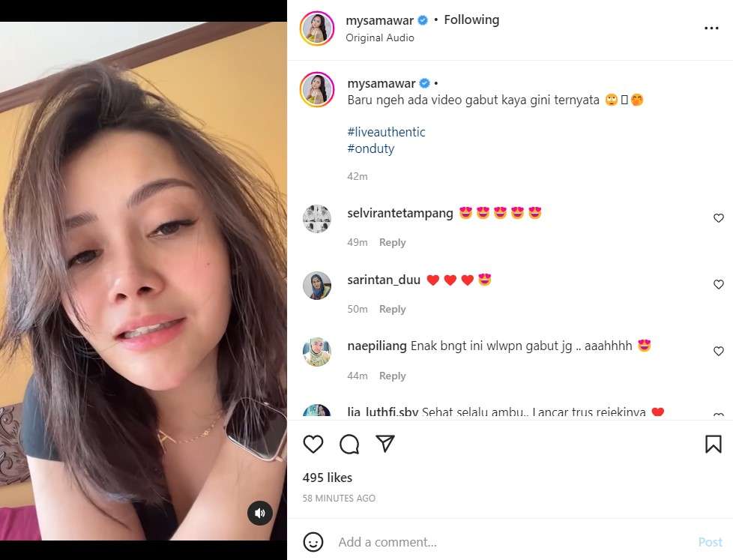Image resolution: width=733 pixels, height=560 pixels.
Task: Open Original Audio link
Action: click(x=379, y=37)
